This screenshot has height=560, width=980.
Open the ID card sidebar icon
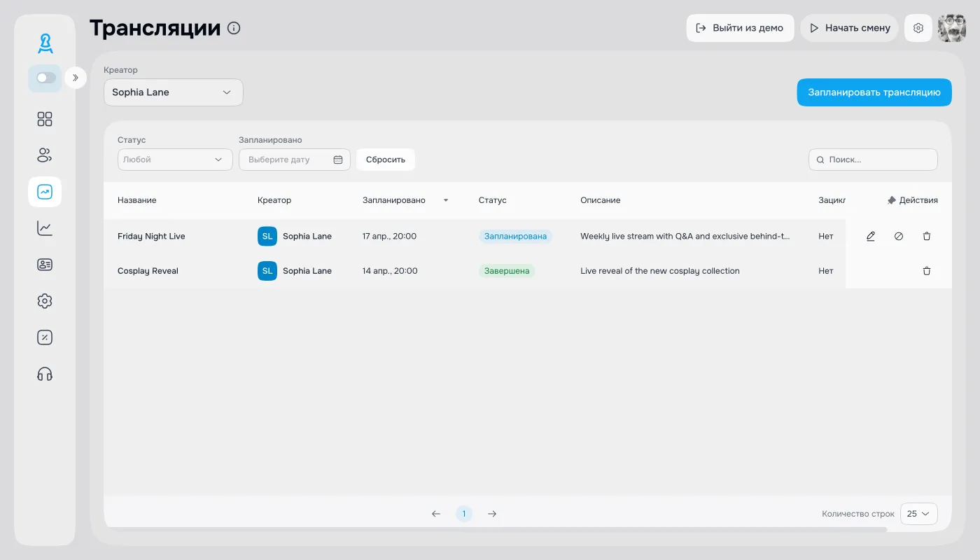(45, 265)
